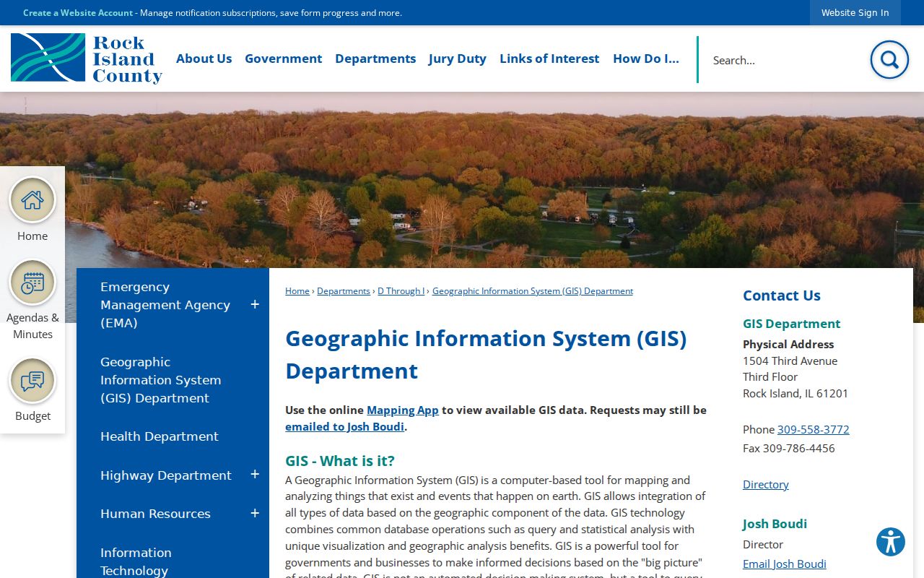Expand the Emergency Management Agency submenu

[x=255, y=305]
